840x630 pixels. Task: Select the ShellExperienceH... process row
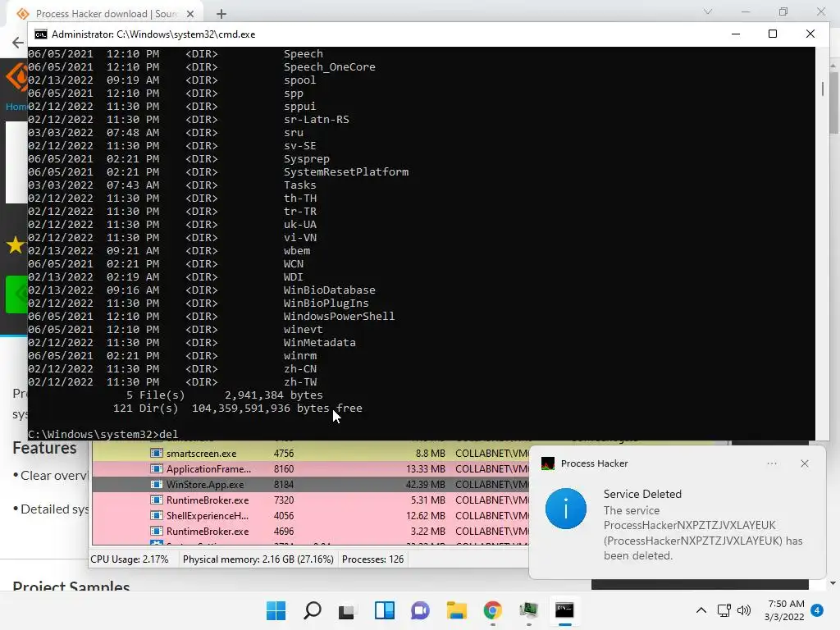tap(310, 515)
